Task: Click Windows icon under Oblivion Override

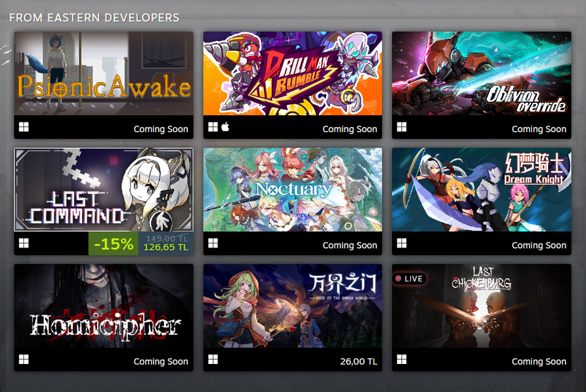Action: point(402,127)
